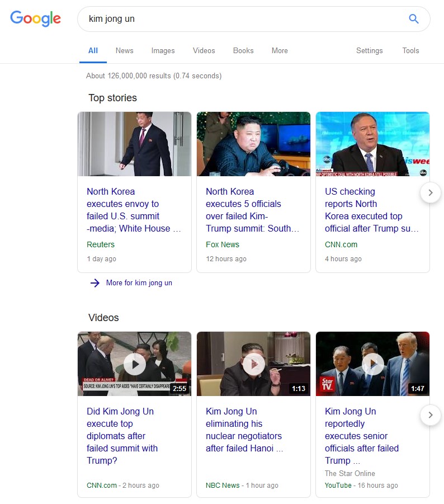Viewport: 444px width, 504px height.
Task: Click the 1:47 duration badge
Action: pos(418,388)
